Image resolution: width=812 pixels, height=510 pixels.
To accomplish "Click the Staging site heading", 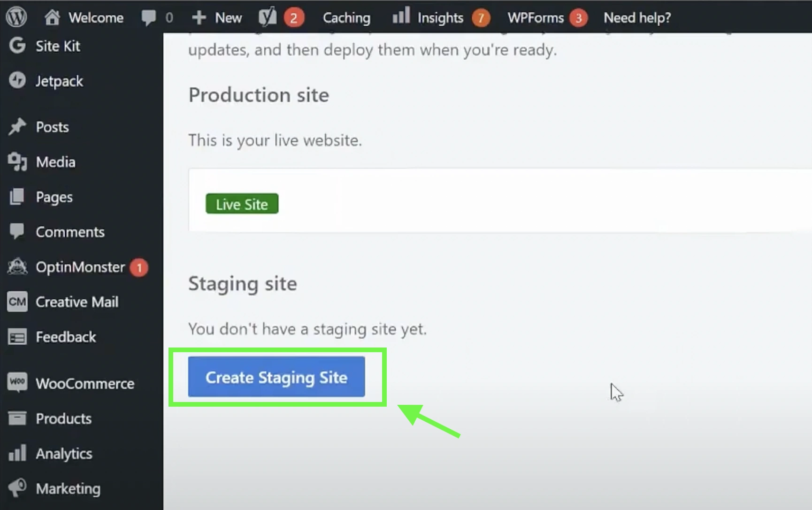I will (243, 284).
